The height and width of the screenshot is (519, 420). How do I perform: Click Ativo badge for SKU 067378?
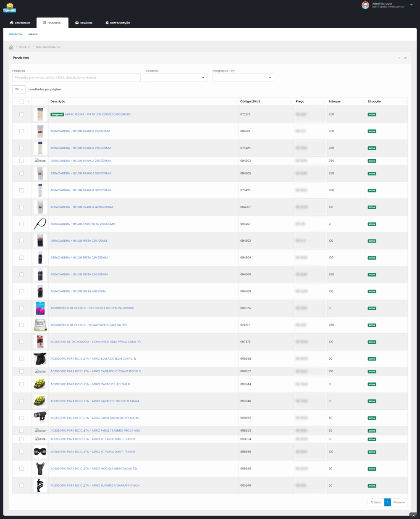coord(372,342)
